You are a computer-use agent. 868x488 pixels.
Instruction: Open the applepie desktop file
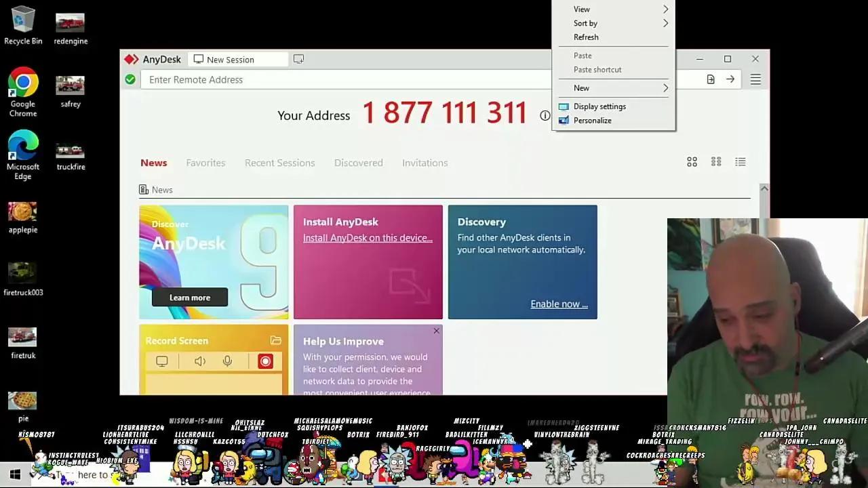(x=23, y=218)
